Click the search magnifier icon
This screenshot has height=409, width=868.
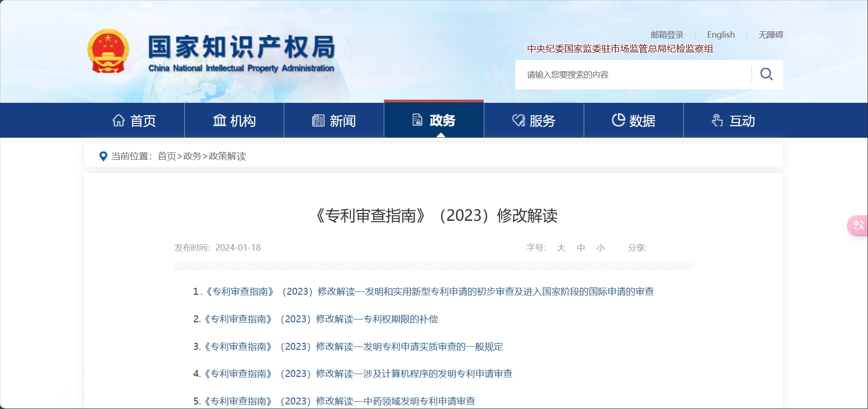coord(767,74)
